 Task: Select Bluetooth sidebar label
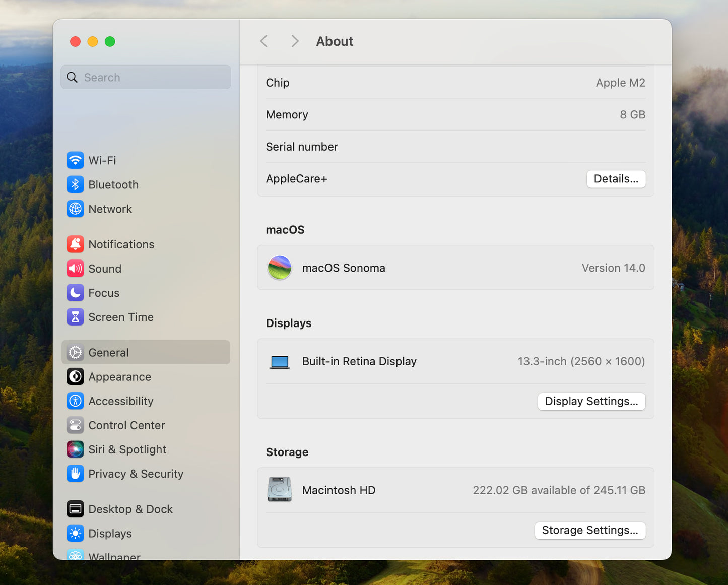coord(113,184)
